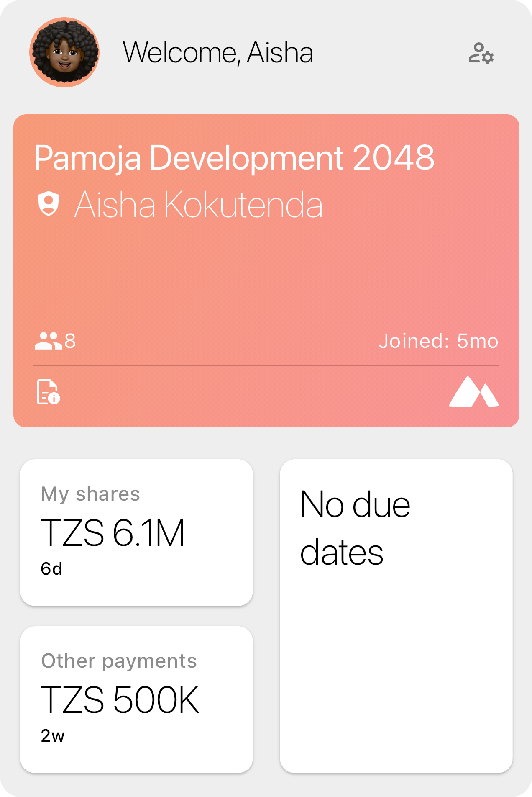The height and width of the screenshot is (797, 532).
Task: Click the 'Other payments' heading
Action: [x=119, y=661]
